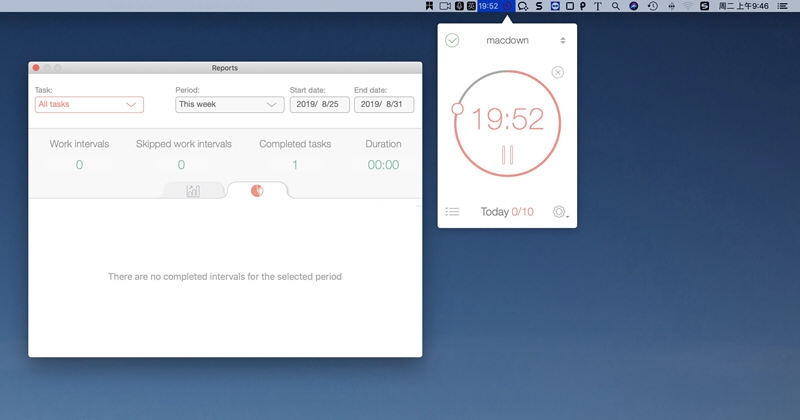800x420 pixels.
Task: Cancel the current timer with the X icon
Action: point(558,72)
